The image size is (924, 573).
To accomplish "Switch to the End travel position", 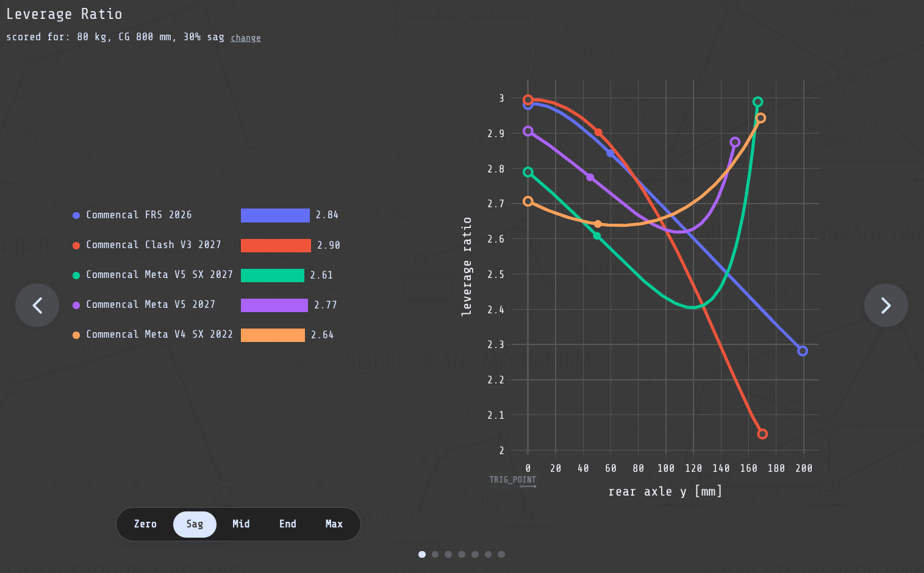I will pyautogui.click(x=288, y=524).
